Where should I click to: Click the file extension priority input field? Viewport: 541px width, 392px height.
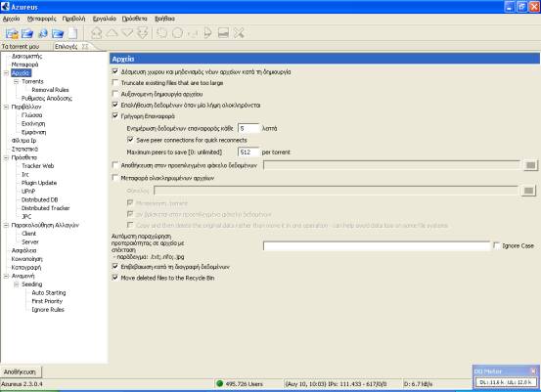tap(377, 245)
